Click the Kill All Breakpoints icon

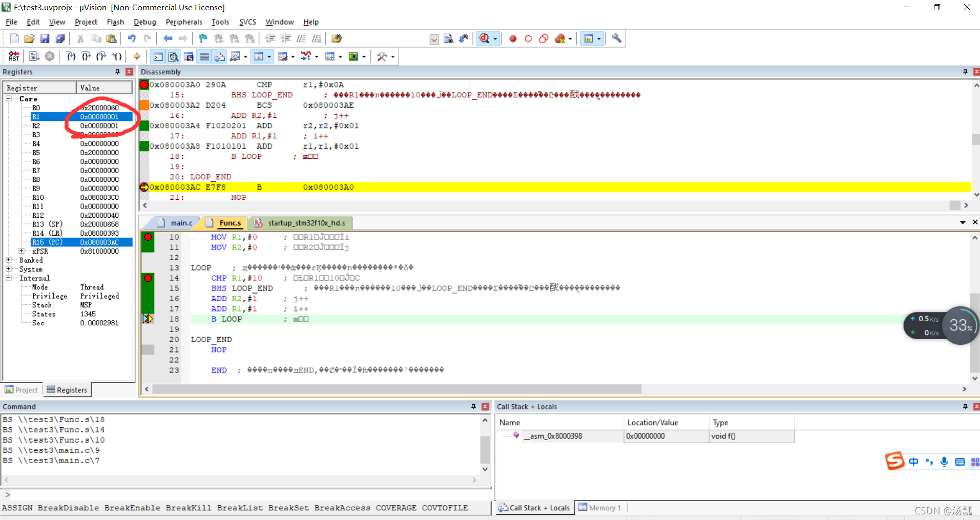pos(560,38)
